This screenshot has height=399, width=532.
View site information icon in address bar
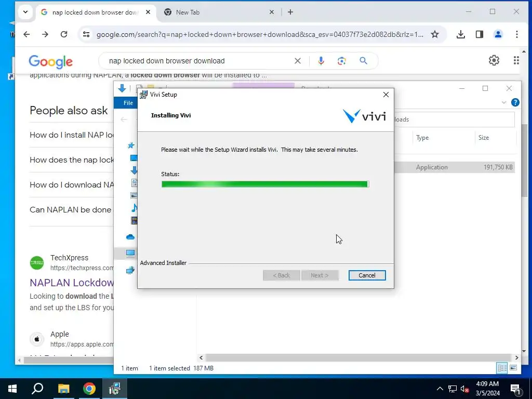coord(86,34)
